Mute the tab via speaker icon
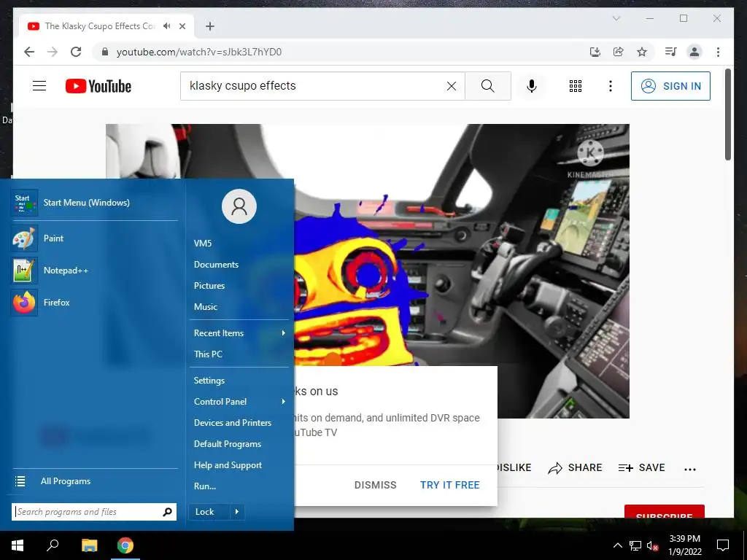The height and width of the screenshot is (560, 747). coord(166,26)
